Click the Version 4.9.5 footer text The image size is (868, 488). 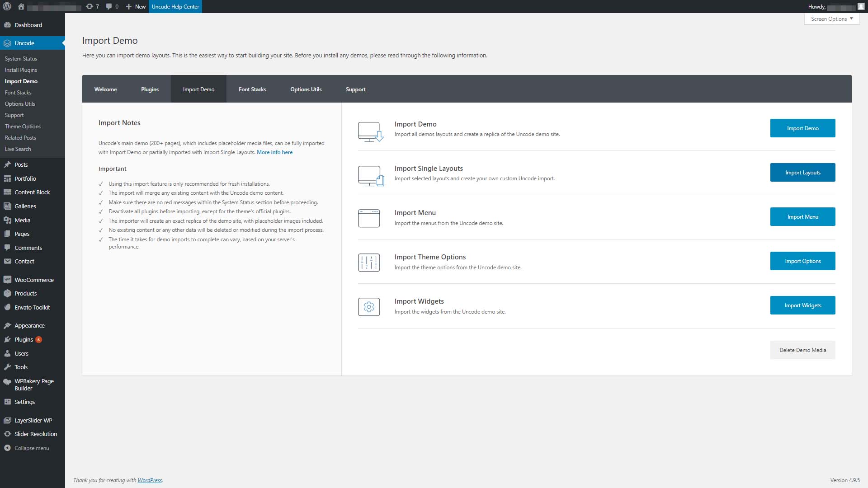click(x=845, y=480)
